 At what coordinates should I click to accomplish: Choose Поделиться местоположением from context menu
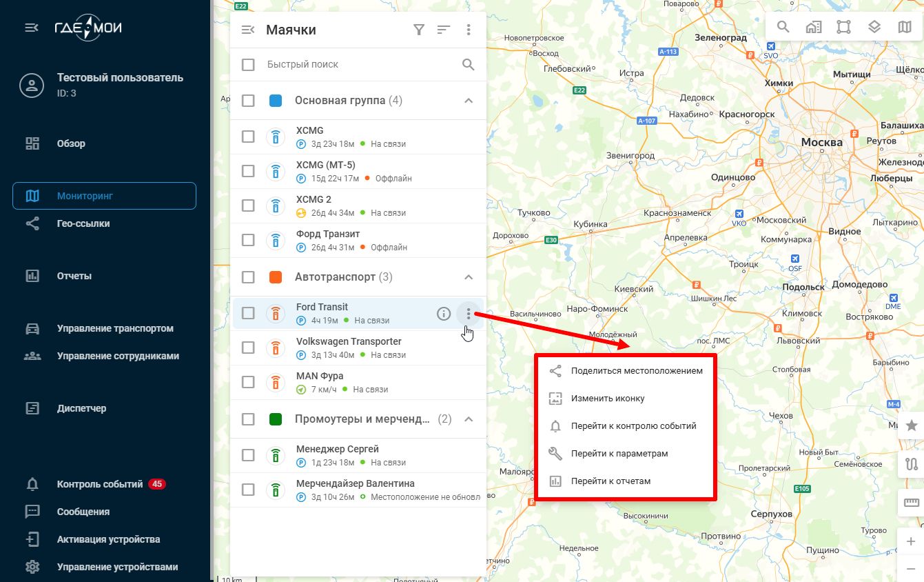636,371
